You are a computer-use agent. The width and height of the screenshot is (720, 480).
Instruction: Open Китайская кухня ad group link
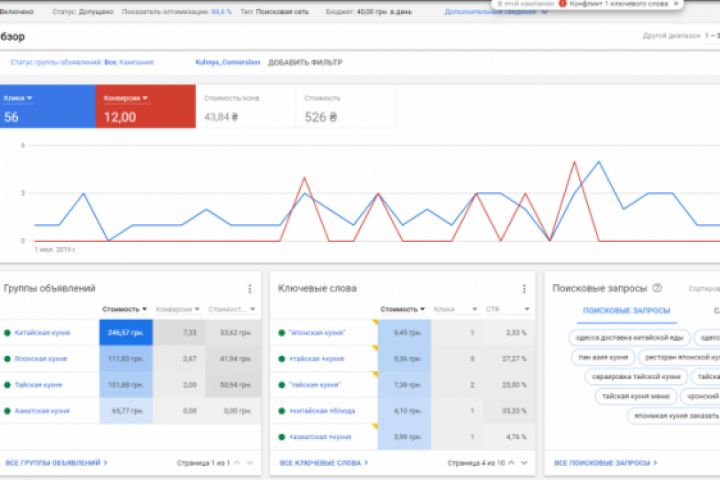coord(42,333)
